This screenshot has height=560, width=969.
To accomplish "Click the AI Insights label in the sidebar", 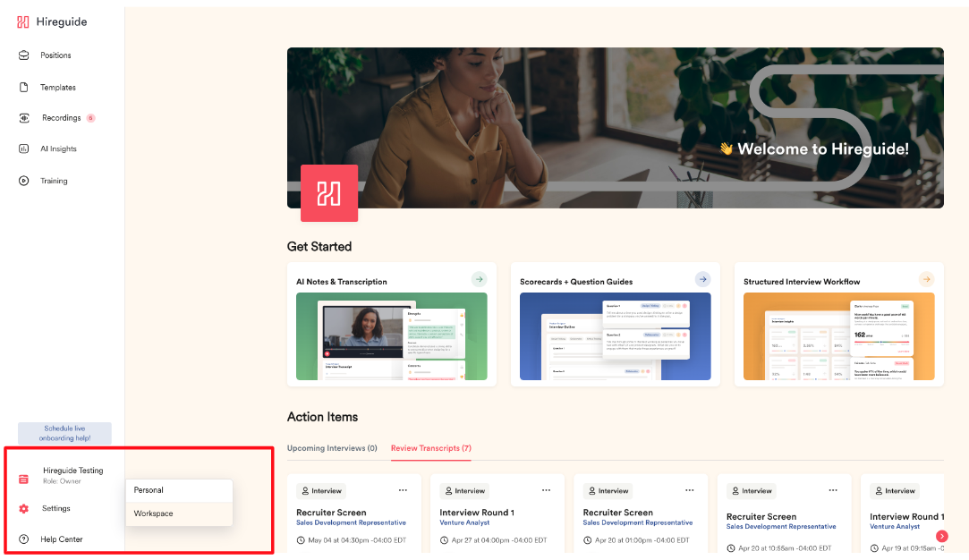I will 59,149.
